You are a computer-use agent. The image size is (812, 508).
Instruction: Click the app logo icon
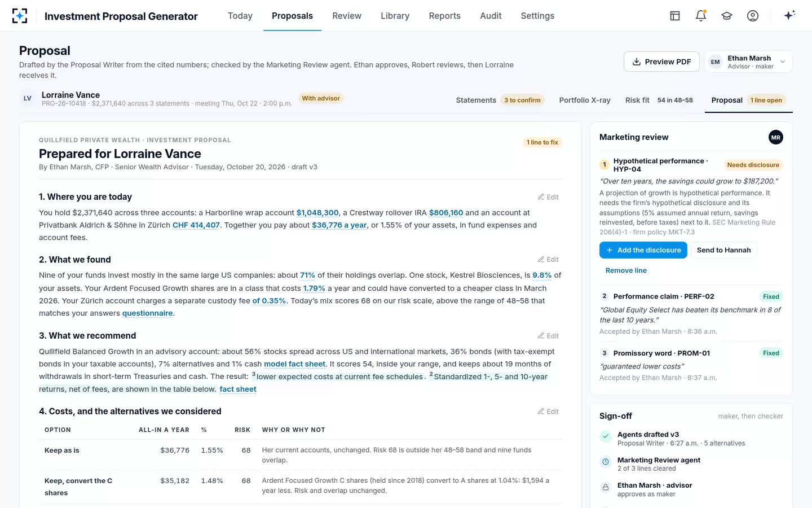tap(20, 16)
